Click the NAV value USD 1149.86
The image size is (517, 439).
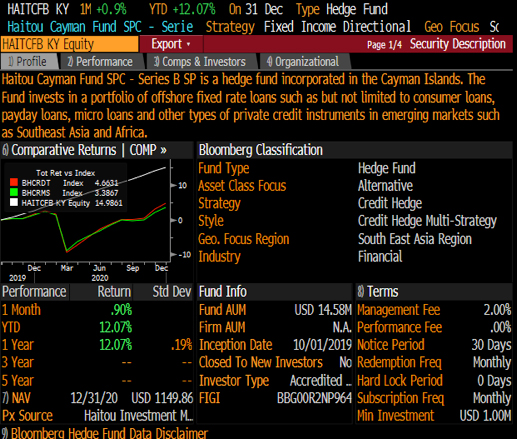(162, 398)
